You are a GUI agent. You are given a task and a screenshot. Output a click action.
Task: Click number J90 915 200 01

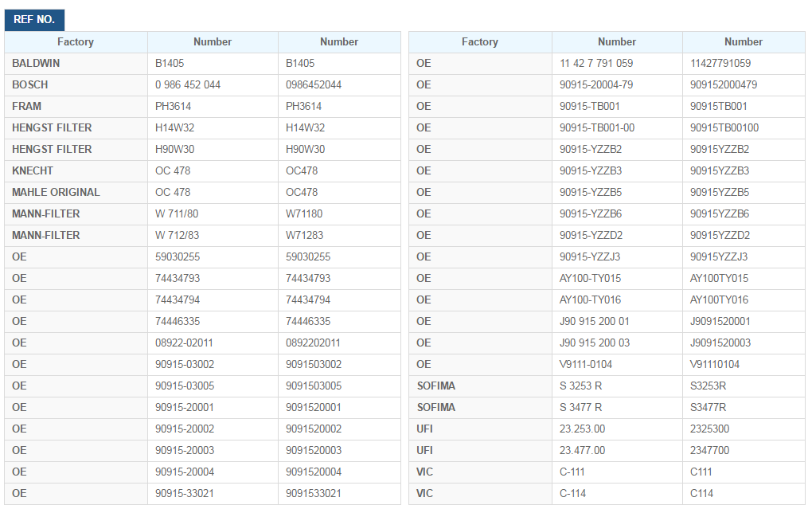(x=594, y=321)
